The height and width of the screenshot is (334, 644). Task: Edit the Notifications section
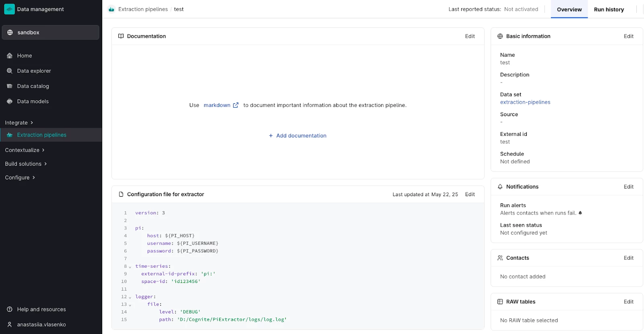pyautogui.click(x=628, y=187)
